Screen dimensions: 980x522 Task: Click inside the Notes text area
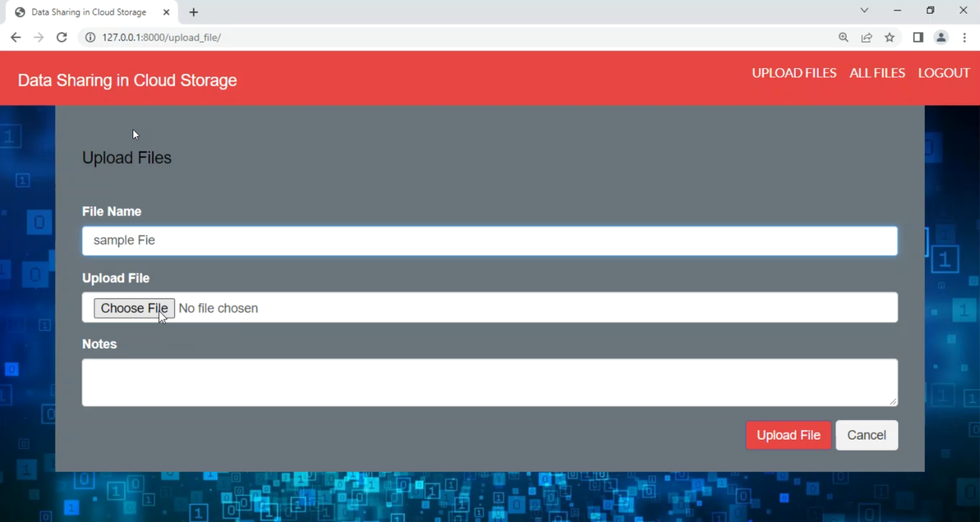point(489,382)
